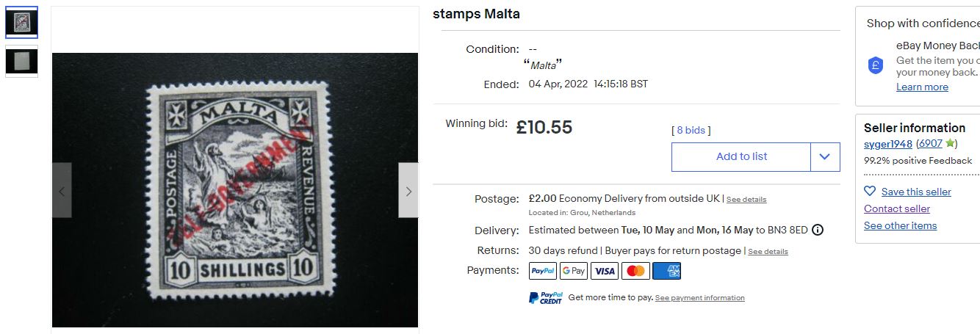Click the eBay Money Back shield icon
The height and width of the screenshot is (334, 980).
(876, 65)
